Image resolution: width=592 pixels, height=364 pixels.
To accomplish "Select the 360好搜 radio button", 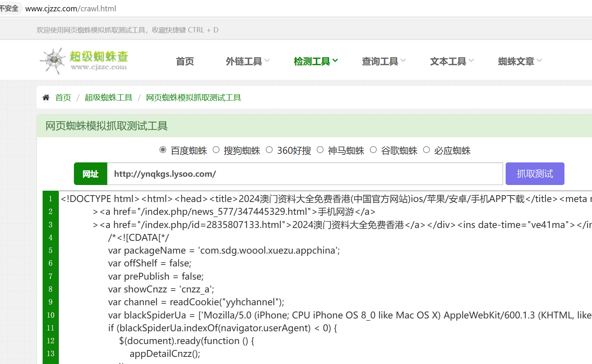I will 269,150.
